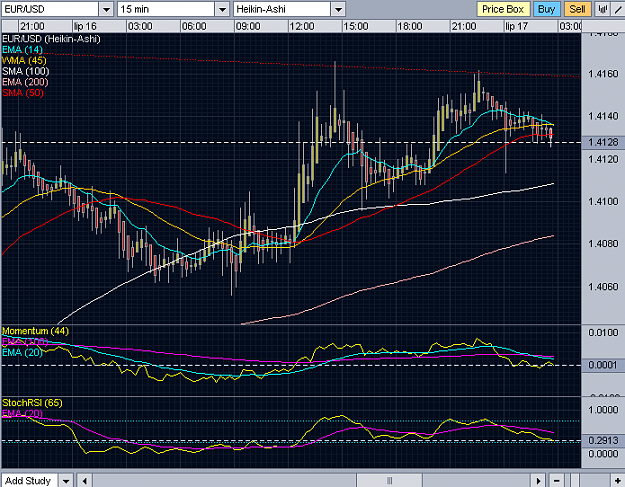Expand the Add Study dropdown arrow
Image resolution: width=625 pixels, height=487 pixels.
66,481
